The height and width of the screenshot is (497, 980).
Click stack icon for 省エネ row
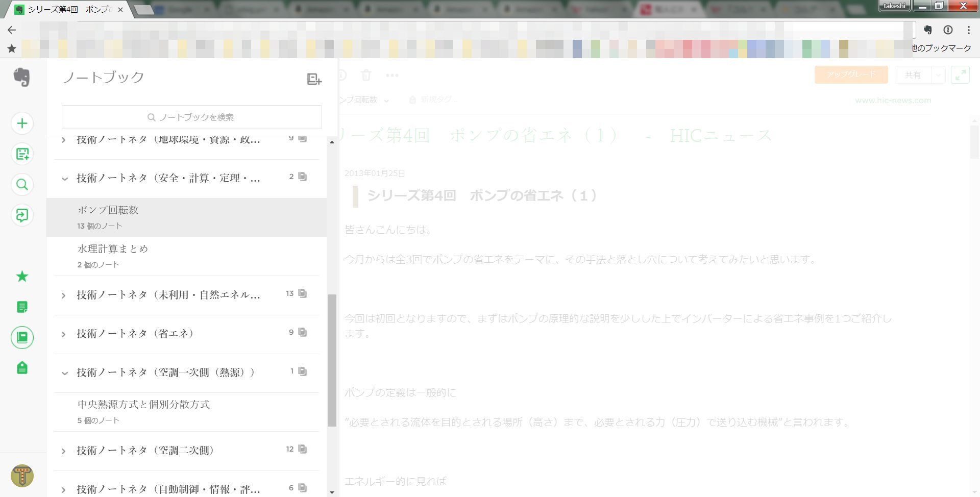pyautogui.click(x=303, y=332)
